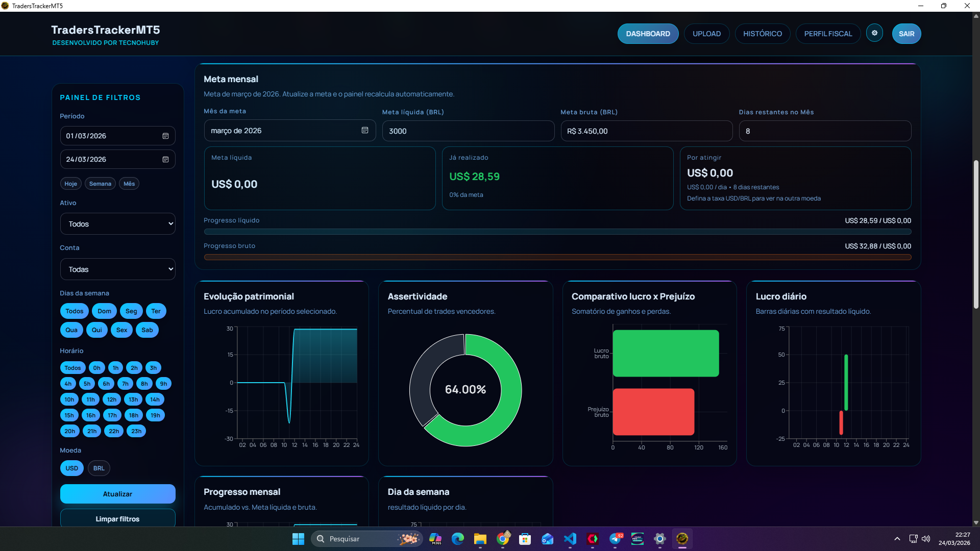Expand the Conta dropdown showing Todas
The height and width of the screenshot is (551, 980).
pyautogui.click(x=118, y=269)
